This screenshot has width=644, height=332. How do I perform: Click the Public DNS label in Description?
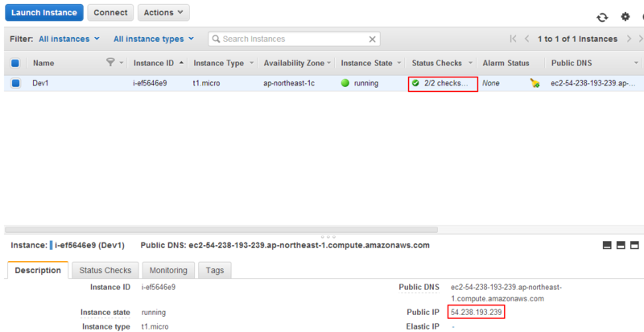coord(419,287)
